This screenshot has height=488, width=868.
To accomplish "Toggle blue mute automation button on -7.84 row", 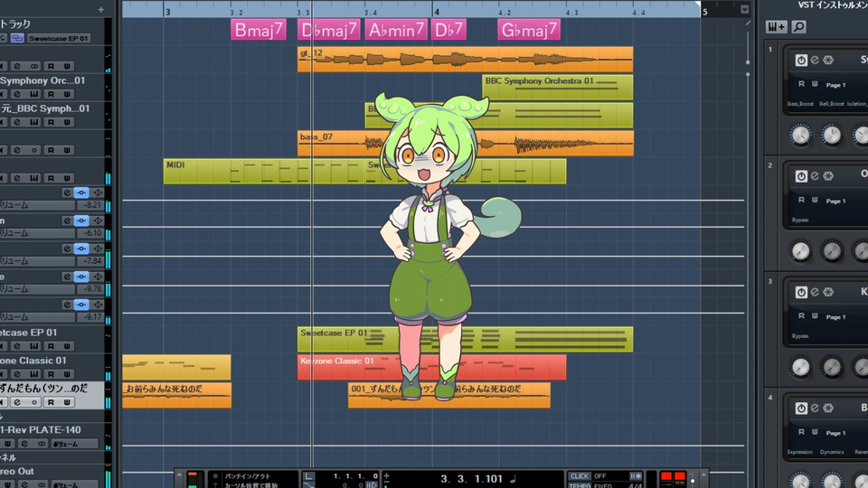I will coord(81,249).
